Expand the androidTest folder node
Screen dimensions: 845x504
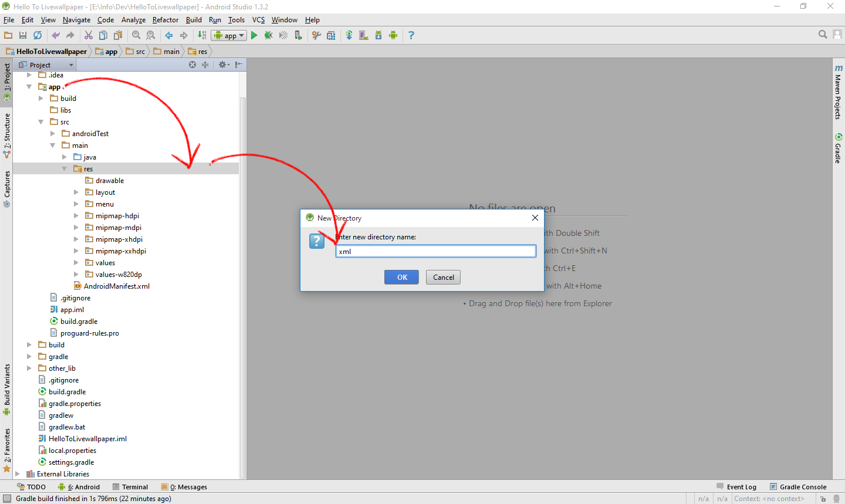[52, 134]
